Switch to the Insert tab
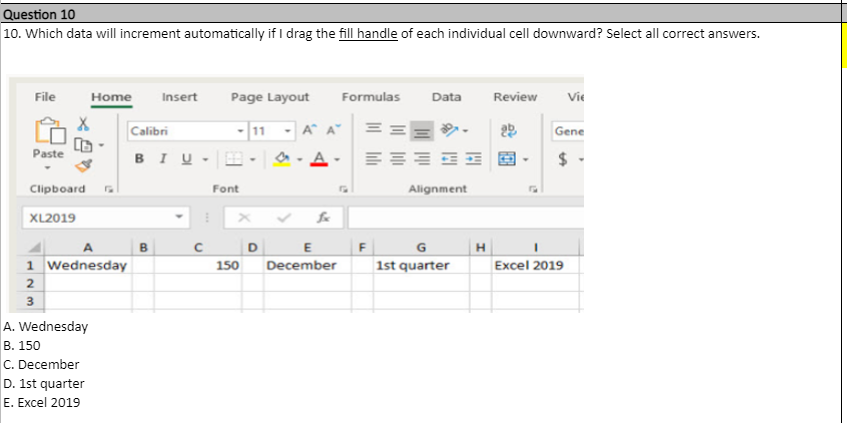This screenshot has width=847, height=423. tap(180, 97)
